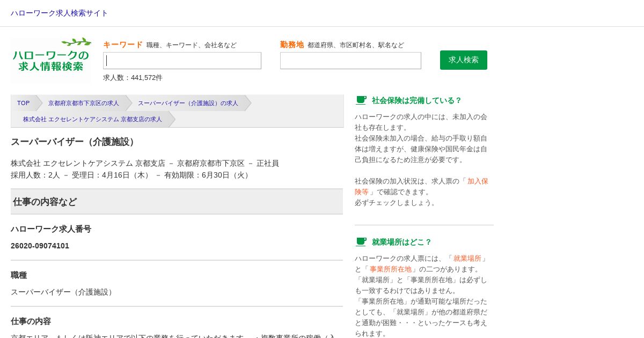Click the 職種 field label

tap(19, 275)
